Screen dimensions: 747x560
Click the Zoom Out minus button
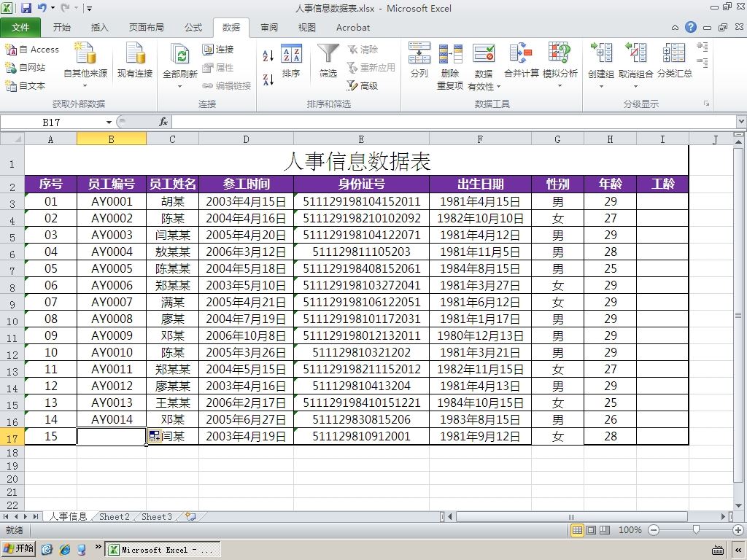(x=654, y=530)
